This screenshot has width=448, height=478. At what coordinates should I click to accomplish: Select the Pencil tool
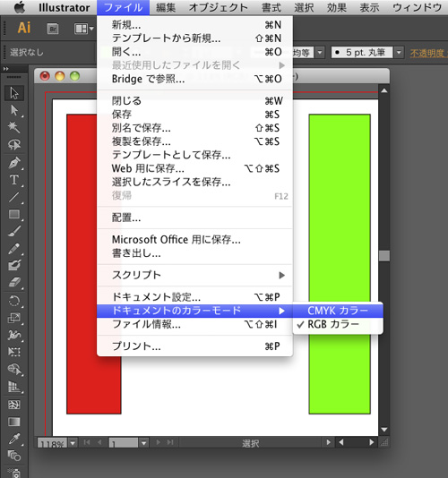pyautogui.click(x=14, y=249)
